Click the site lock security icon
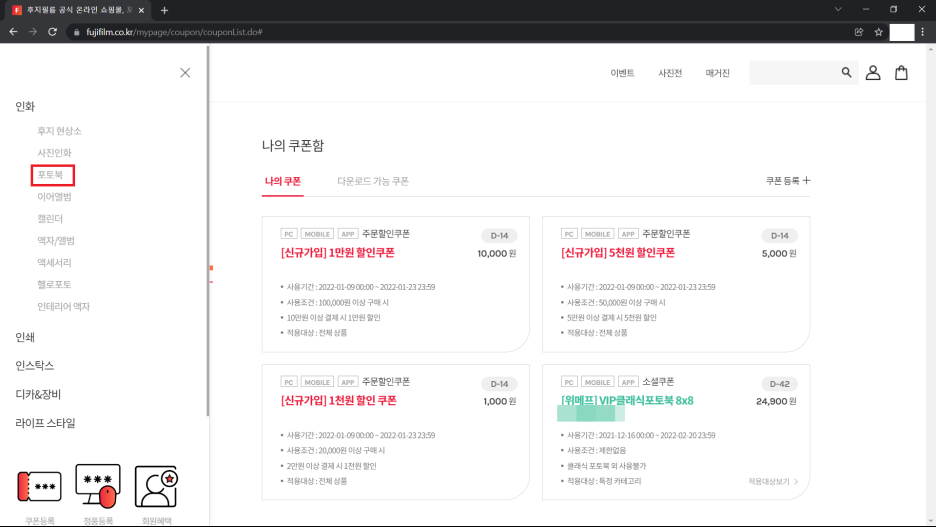 tap(76, 32)
